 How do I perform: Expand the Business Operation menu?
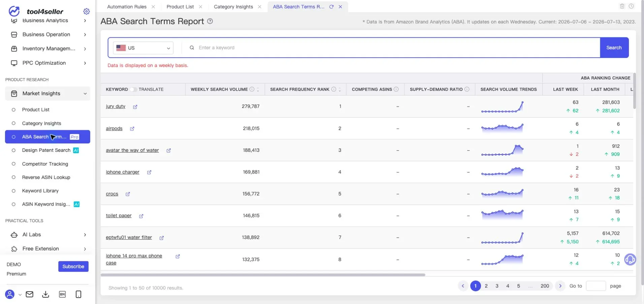point(47,34)
